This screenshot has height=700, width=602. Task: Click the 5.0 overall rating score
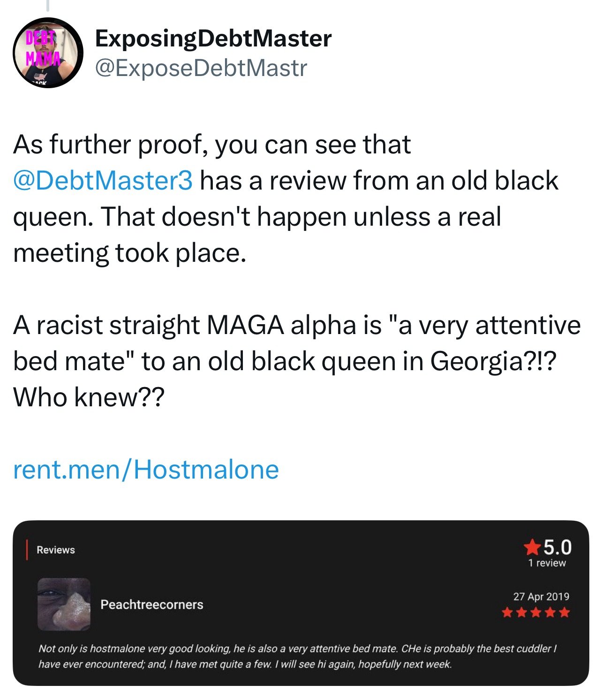coord(557,547)
